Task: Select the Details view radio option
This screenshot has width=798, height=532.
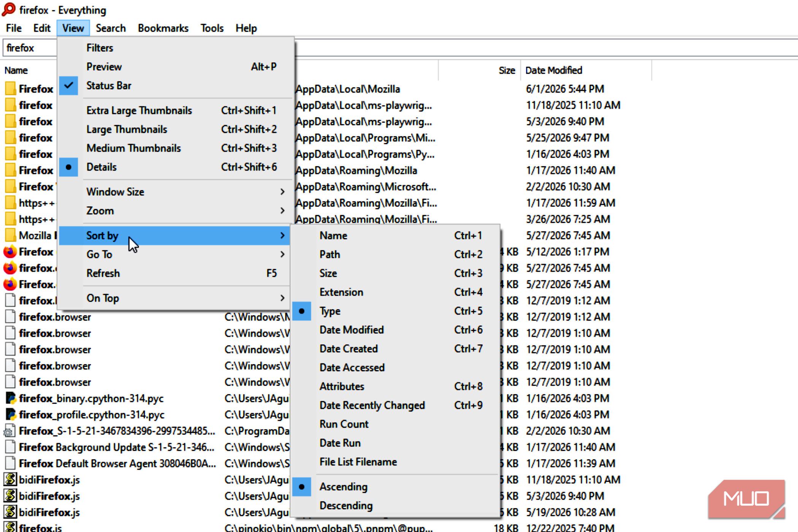Action: (x=176, y=167)
